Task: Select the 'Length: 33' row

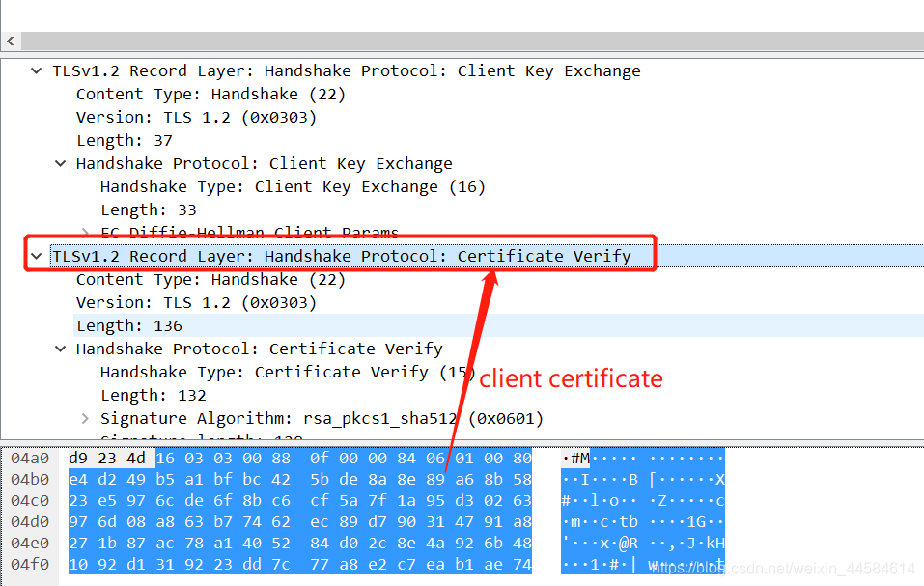Action: pos(149,210)
